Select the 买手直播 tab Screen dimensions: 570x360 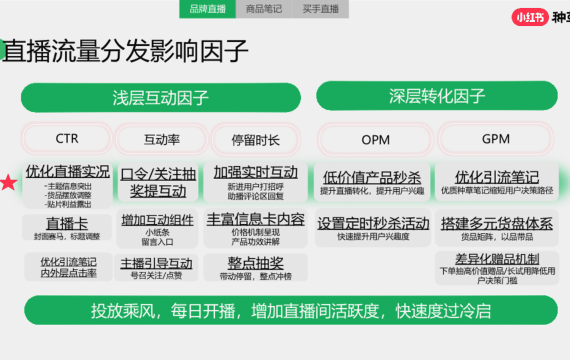321,9
